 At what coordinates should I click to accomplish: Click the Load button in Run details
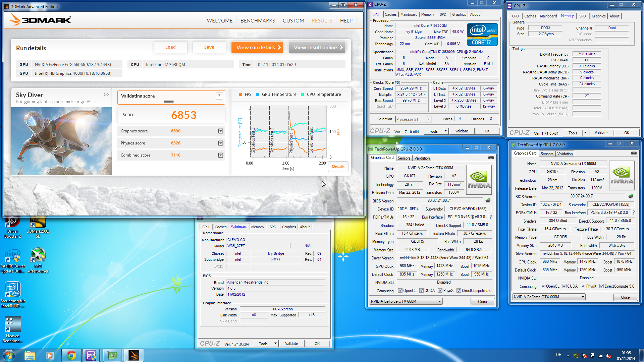click(x=170, y=47)
